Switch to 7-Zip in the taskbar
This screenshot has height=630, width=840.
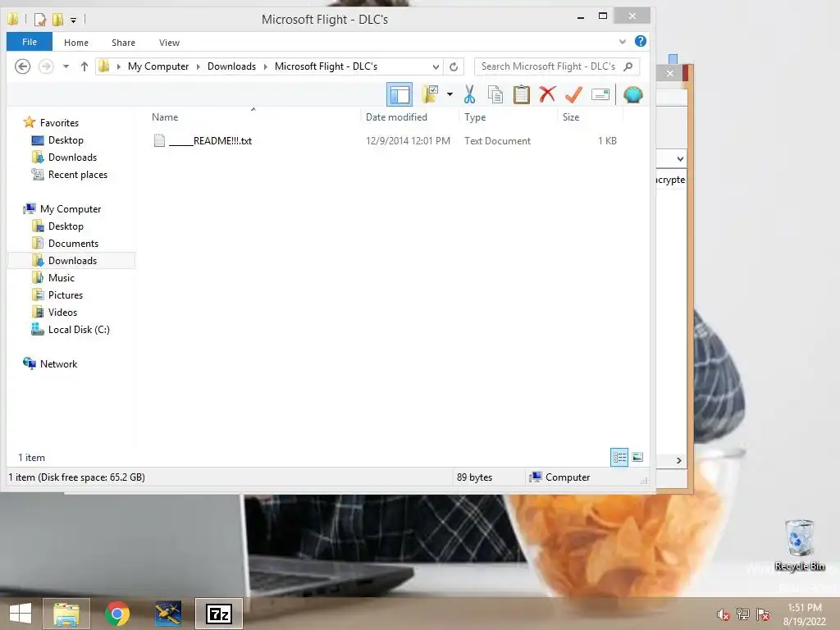pyautogui.click(x=218, y=614)
